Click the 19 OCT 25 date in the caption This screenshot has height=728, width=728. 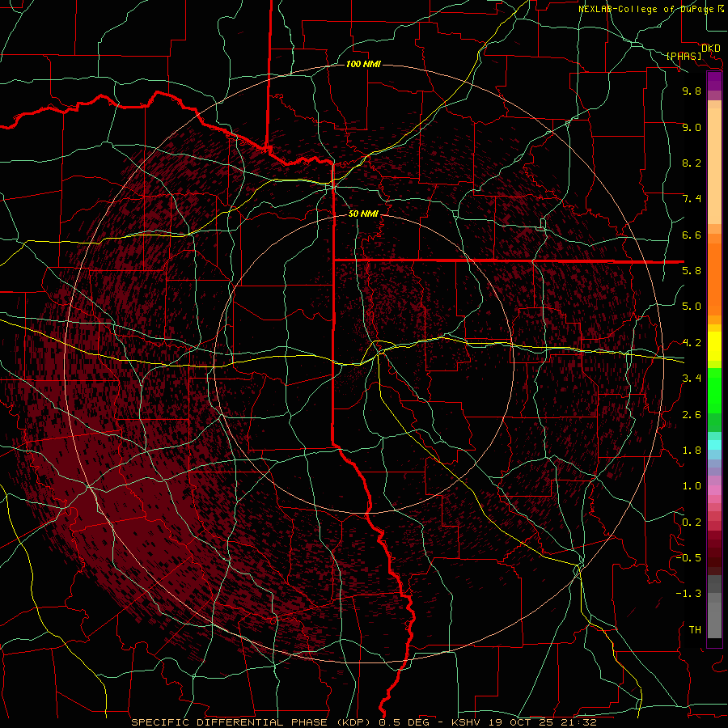click(520, 722)
